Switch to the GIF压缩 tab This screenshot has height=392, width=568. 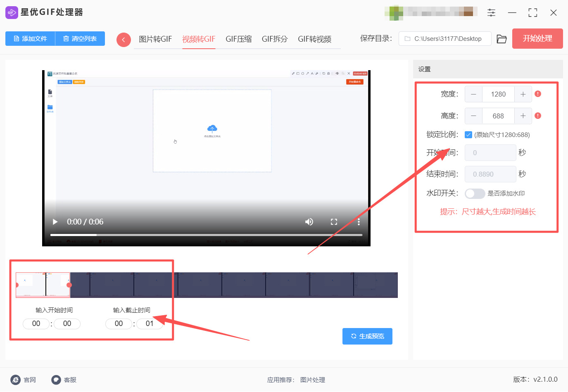point(238,39)
